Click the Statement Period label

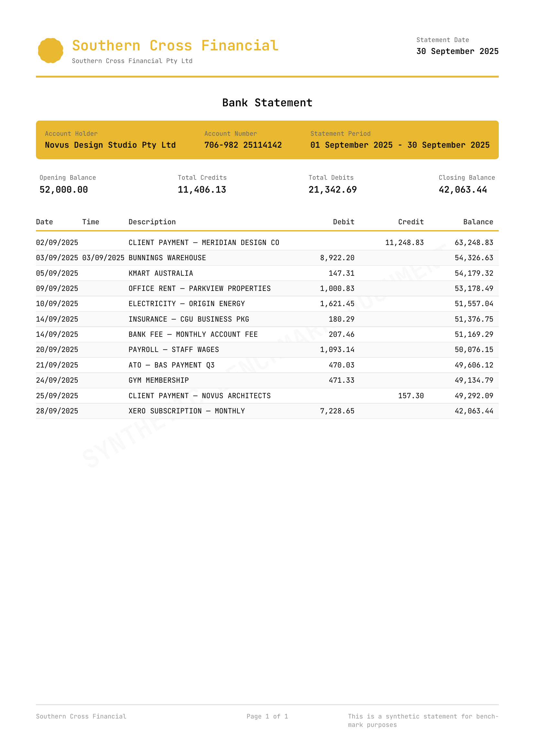coord(340,133)
